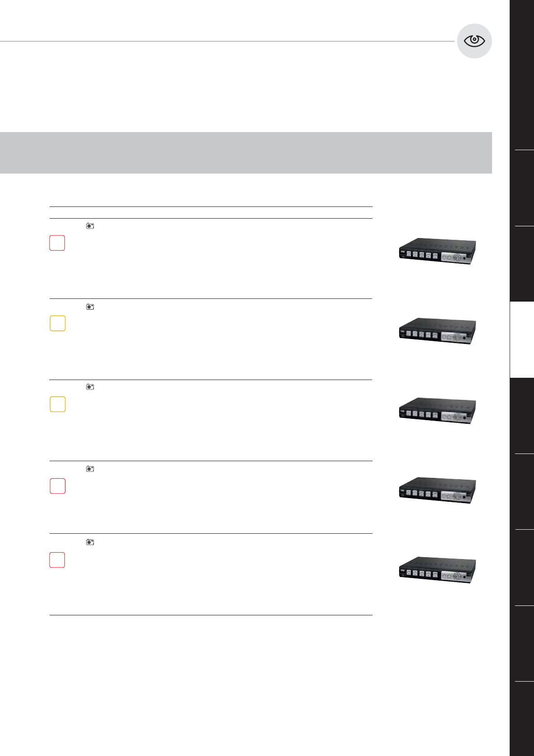Select the white highlighted tab in the side index
This screenshot has height=756, width=534.
(x=522, y=339)
